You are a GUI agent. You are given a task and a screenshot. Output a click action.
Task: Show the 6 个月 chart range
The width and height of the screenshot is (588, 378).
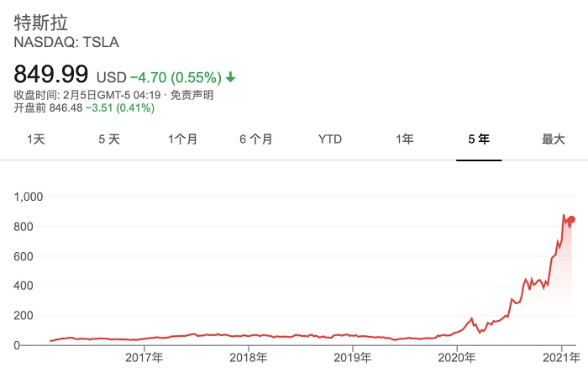[x=255, y=139]
